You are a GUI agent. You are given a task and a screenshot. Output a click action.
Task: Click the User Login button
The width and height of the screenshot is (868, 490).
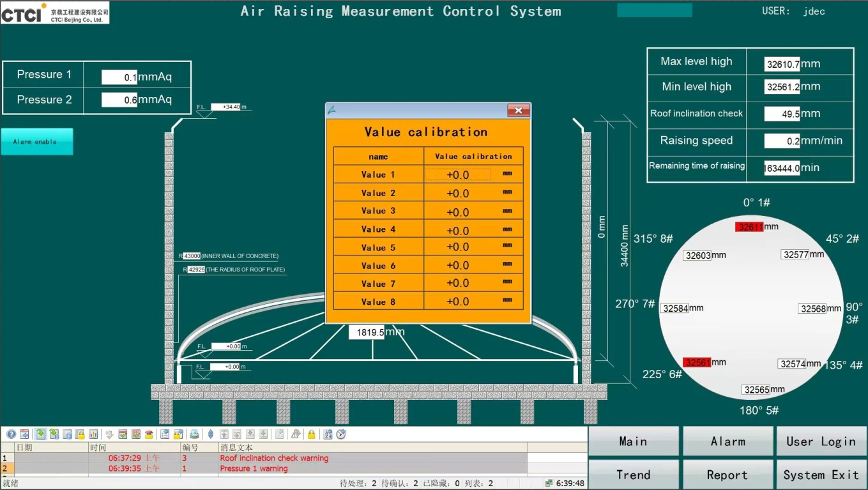click(821, 441)
